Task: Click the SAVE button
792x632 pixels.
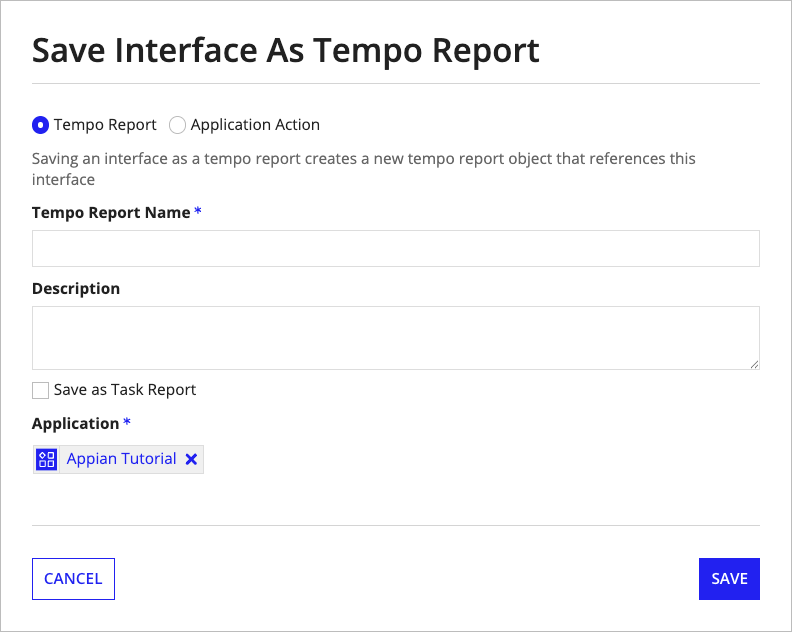Action: pos(729,579)
